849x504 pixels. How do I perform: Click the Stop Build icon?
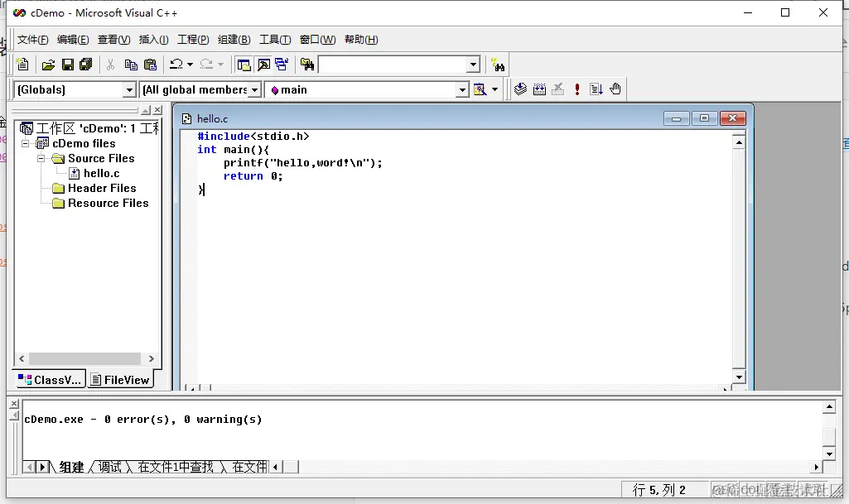[557, 89]
